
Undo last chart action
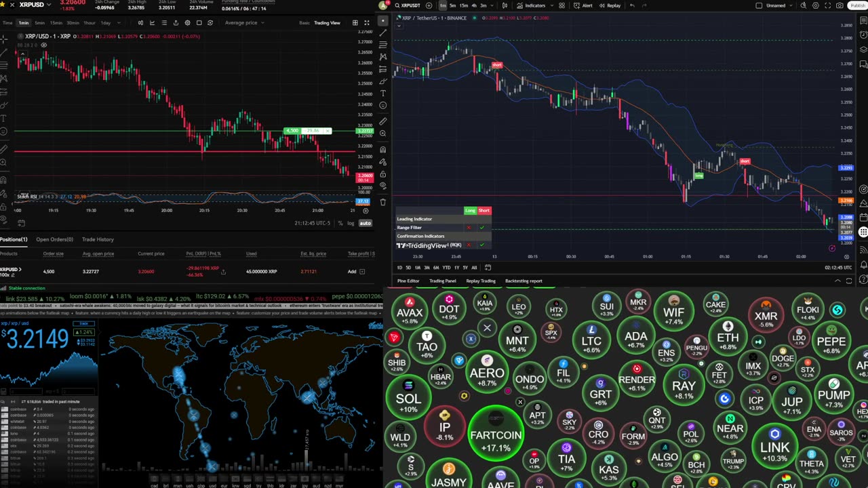point(633,5)
